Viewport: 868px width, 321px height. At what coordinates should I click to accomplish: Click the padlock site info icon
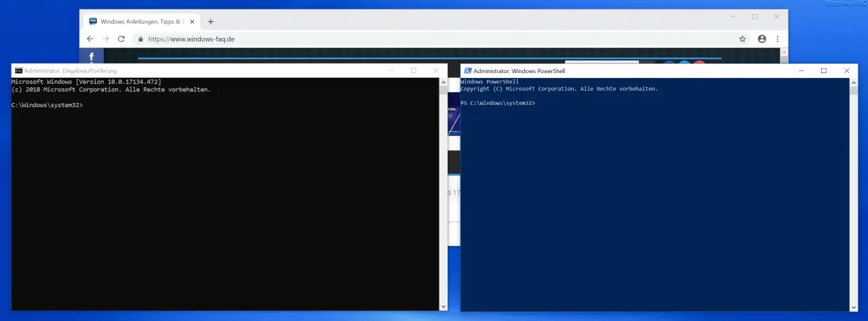pyautogui.click(x=141, y=39)
